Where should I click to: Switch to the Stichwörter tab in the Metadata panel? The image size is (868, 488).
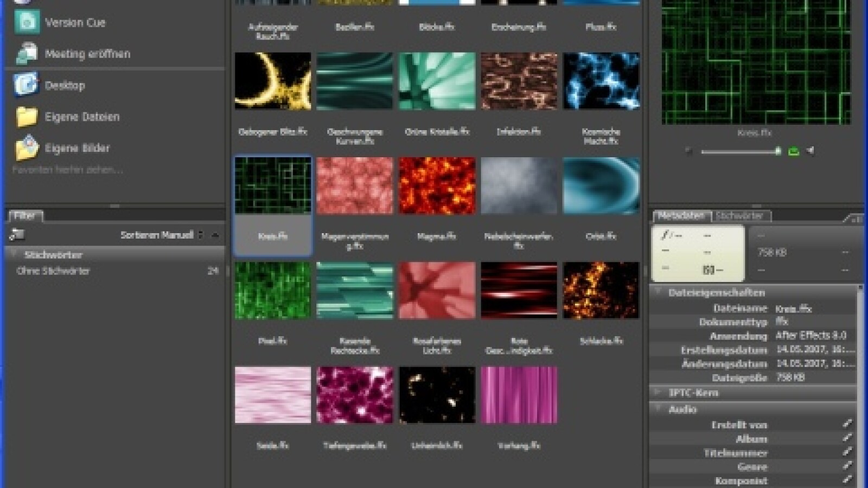click(x=742, y=216)
